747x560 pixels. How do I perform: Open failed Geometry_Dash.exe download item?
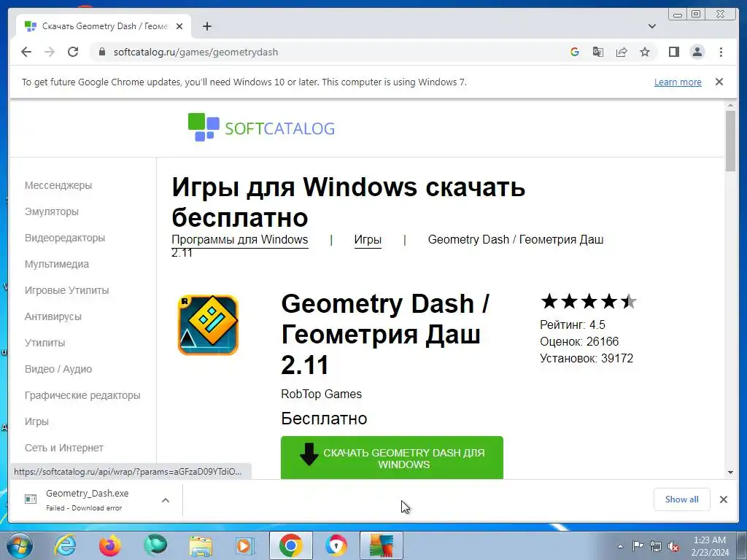click(x=88, y=499)
